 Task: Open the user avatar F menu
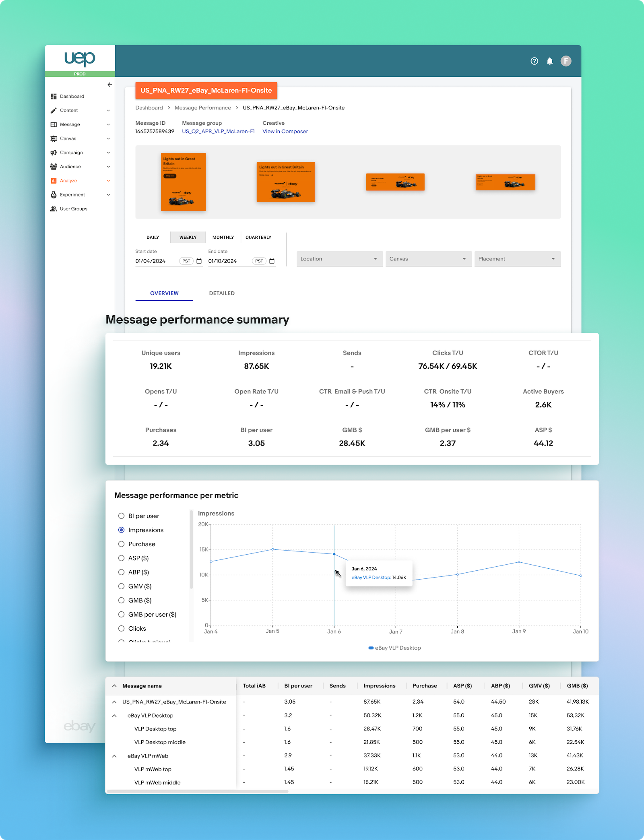point(566,61)
